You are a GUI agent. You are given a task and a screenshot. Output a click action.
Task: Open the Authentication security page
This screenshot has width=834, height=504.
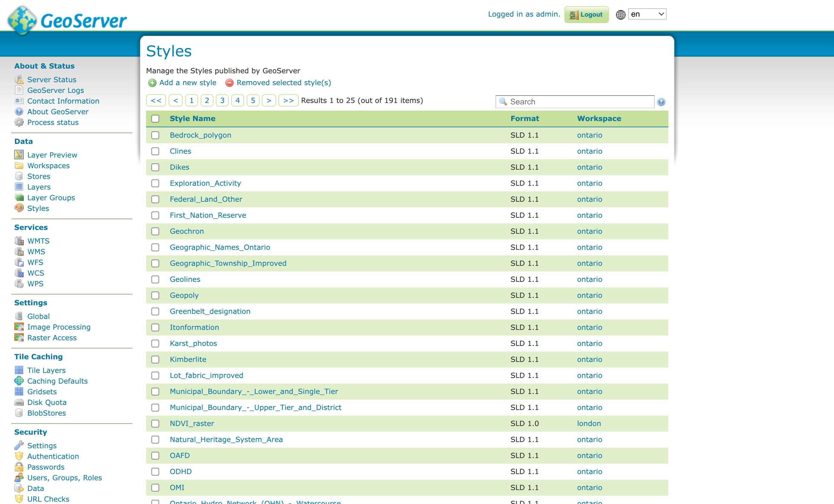click(x=53, y=456)
